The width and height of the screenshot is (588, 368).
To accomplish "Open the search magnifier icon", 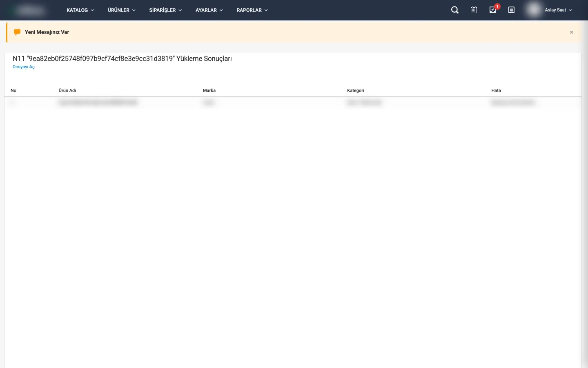I will pos(455,10).
